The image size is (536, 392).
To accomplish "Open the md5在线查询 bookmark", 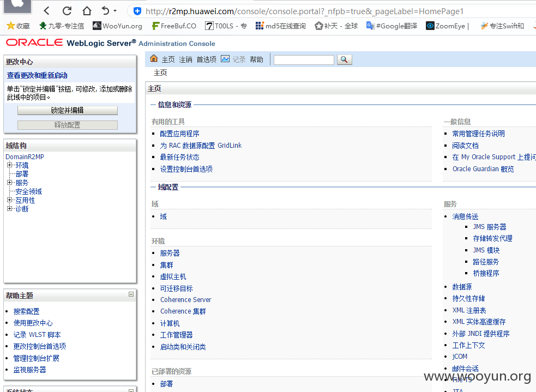I will click(281, 26).
